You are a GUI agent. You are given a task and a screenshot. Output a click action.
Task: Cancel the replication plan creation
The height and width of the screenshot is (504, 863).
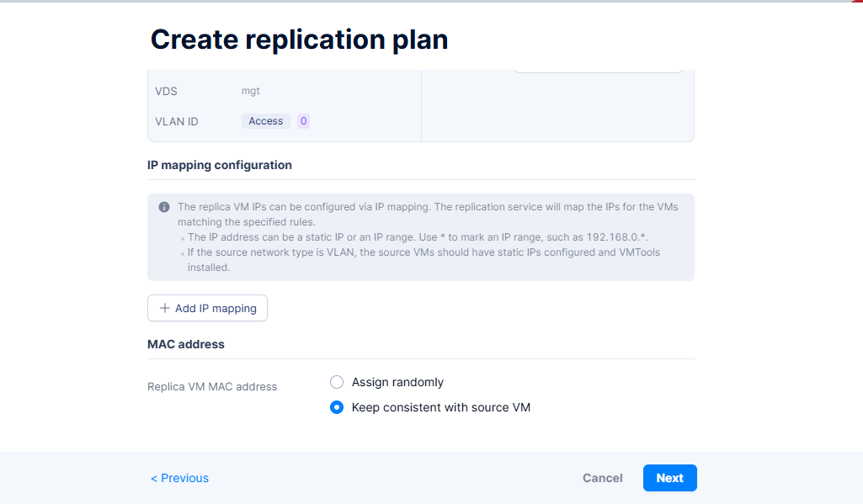[602, 478]
